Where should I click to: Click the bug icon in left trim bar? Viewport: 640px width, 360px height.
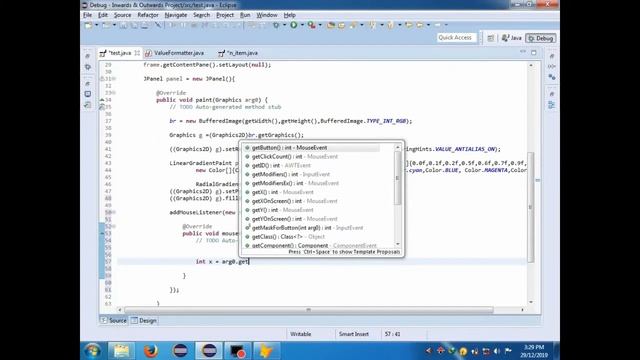88,67
